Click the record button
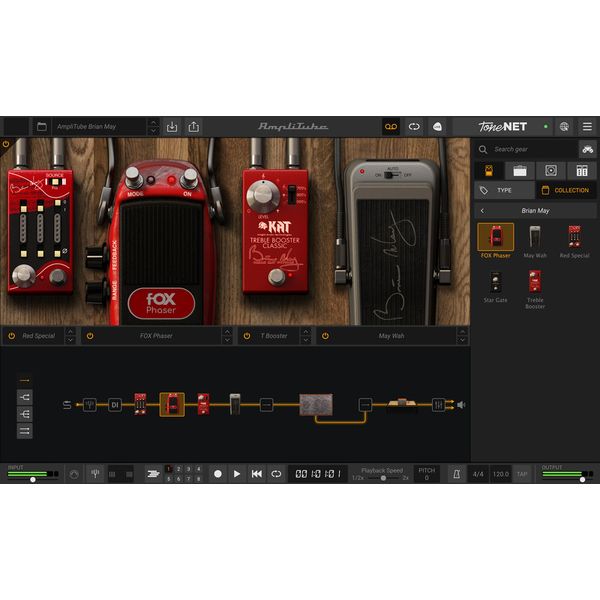 [x=218, y=474]
